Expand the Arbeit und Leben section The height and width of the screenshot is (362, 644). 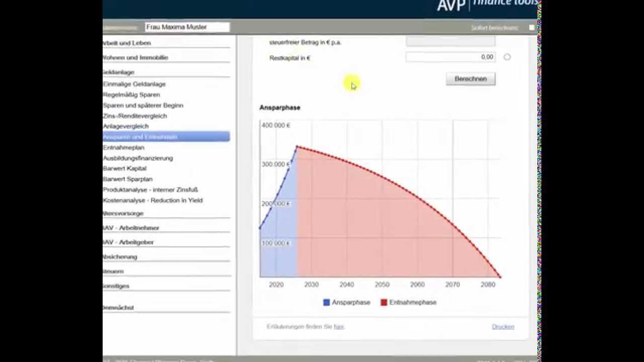pyautogui.click(x=126, y=43)
